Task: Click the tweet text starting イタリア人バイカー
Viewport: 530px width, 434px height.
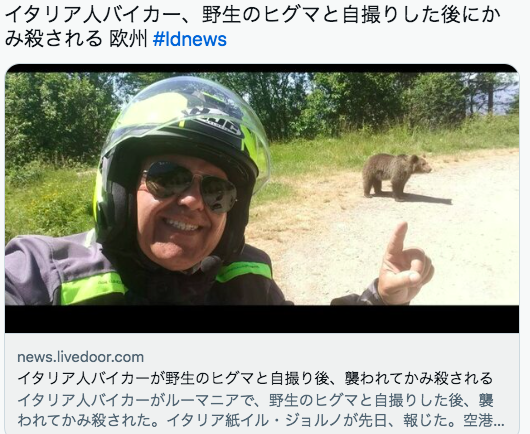Action: click(x=252, y=27)
